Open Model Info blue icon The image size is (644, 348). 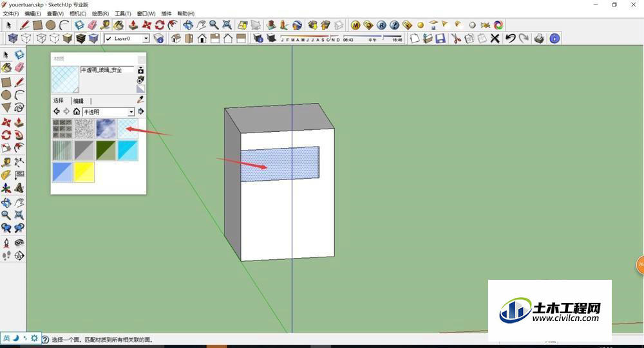point(554,39)
